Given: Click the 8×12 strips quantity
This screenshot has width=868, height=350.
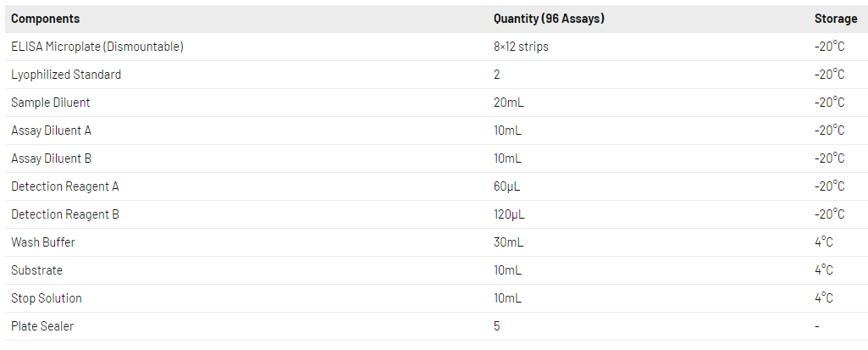Looking at the screenshot, I should [521, 47].
